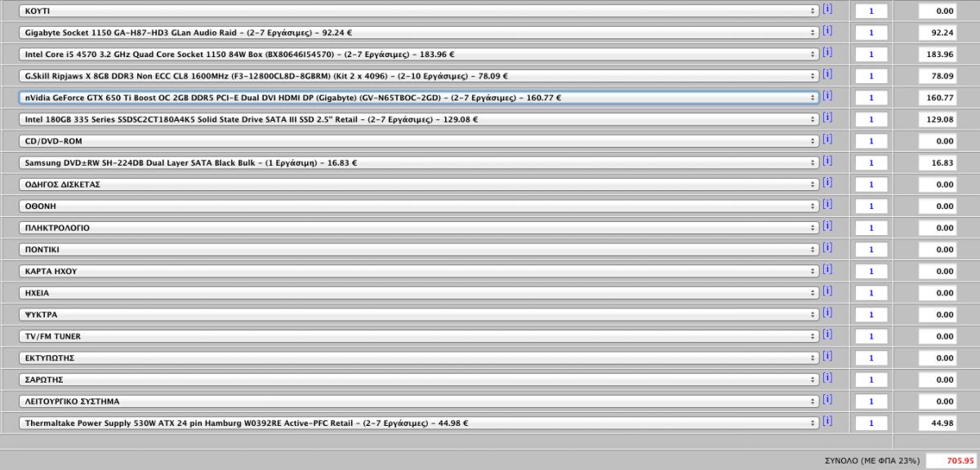Click the quantity field for Intel Core i5

(871, 55)
